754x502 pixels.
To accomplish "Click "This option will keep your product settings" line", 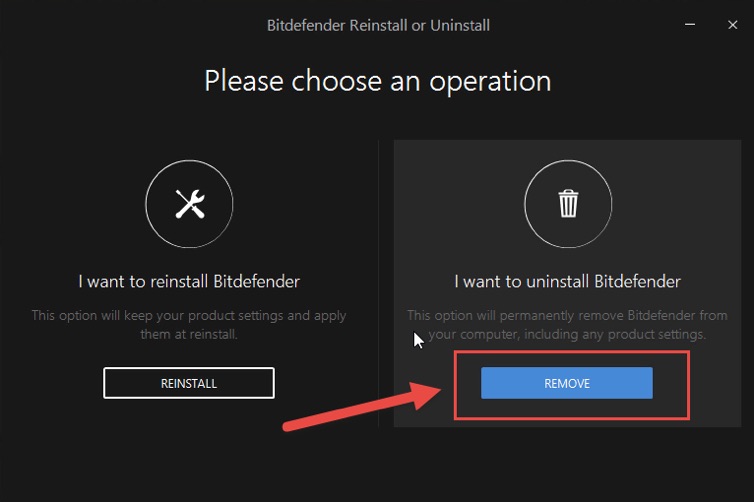I will [x=189, y=315].
